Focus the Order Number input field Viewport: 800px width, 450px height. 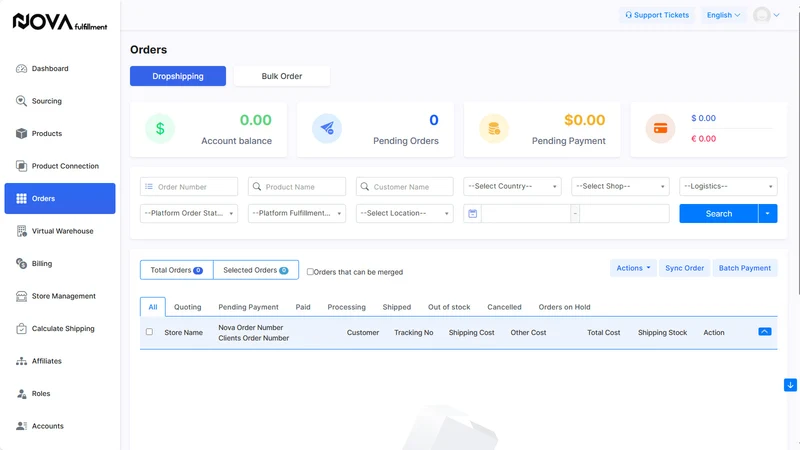[189, 187]
